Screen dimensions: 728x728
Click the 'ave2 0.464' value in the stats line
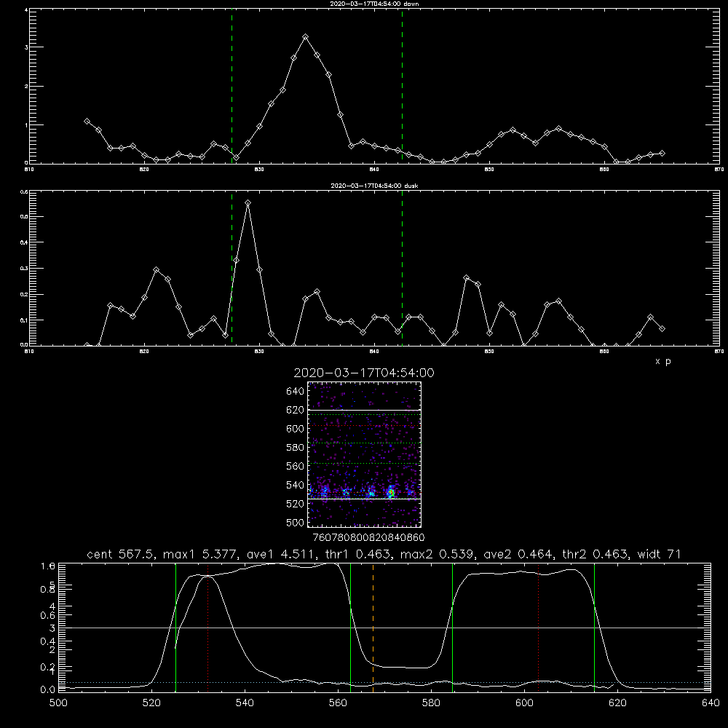click(x=518, y=554)
